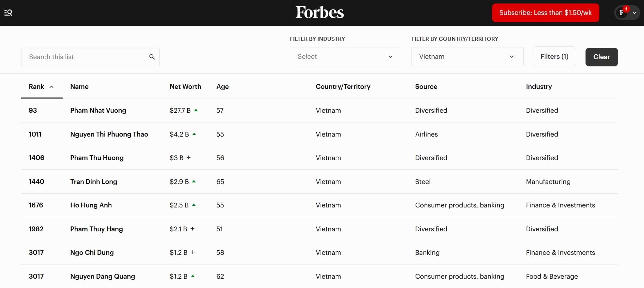Open Pham Nhat Vuong's profile

pyautogui.click(x=98, y=111)
